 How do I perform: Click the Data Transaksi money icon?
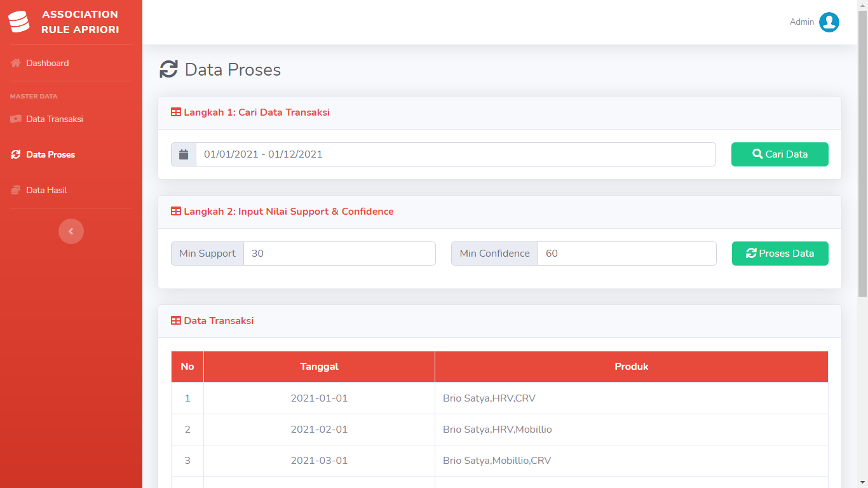coord(16,119)
